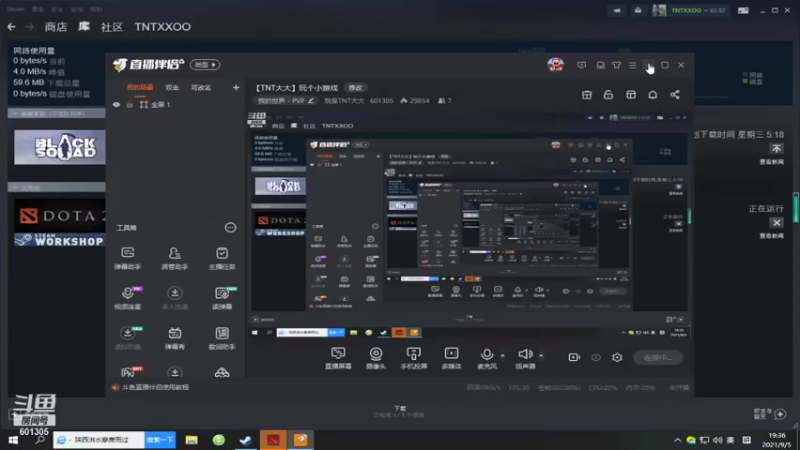800x450 pixels.
Task: Click the t-shirt skin icon in title bar
Action: 617,65
